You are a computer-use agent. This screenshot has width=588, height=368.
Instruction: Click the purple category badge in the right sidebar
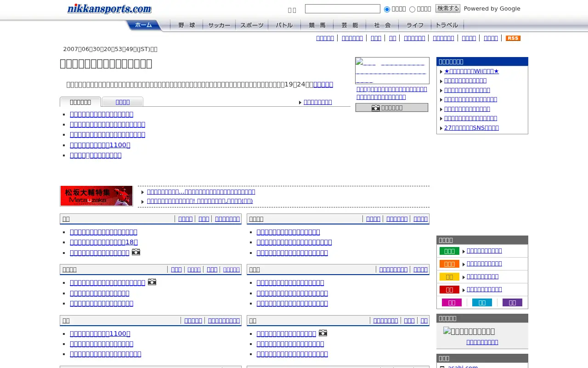[x=512, y=303]
